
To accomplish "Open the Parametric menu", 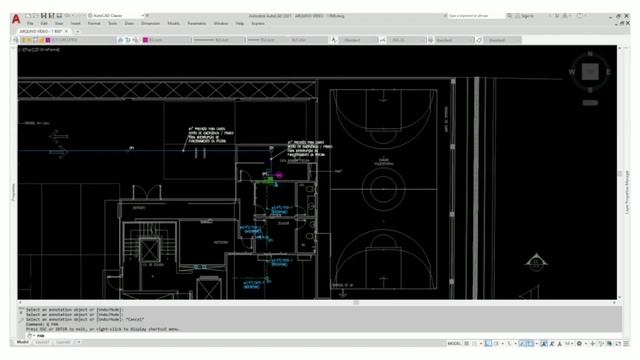I will coord(197,24).
